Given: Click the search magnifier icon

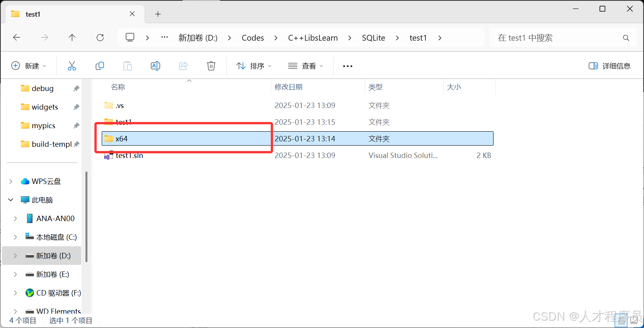Looking at the screenshot, I should [626, 38].
